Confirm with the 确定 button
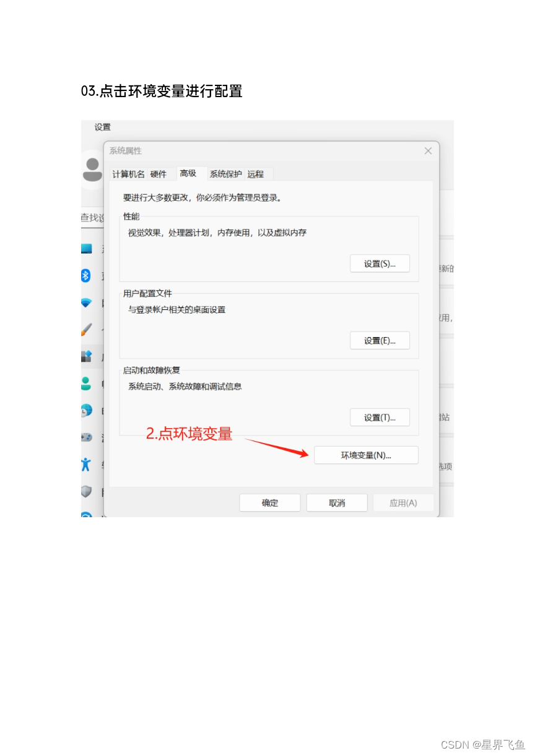 pyautogui.click(x=270, y=502)
